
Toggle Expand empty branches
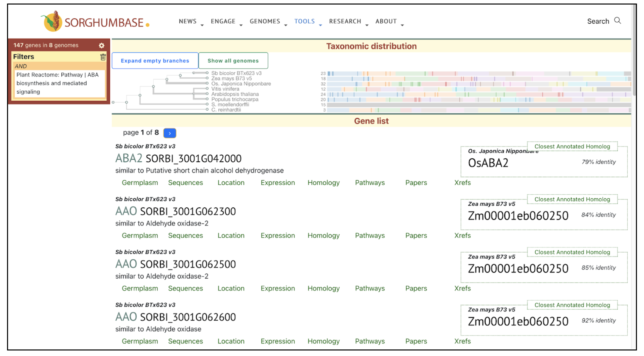tap(155, 61)
